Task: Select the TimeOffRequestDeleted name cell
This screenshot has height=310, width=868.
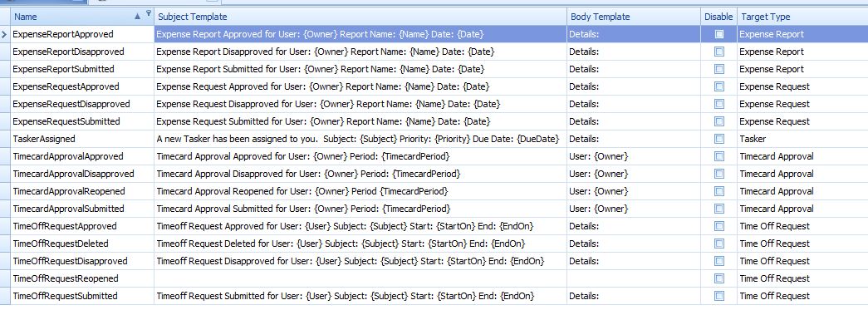Action: [x=82, y=244]
